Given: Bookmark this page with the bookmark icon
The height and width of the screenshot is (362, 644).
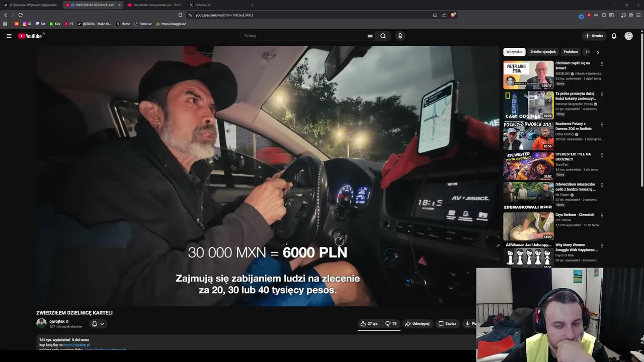Looking at the screenshot, I should coord(180,15).
